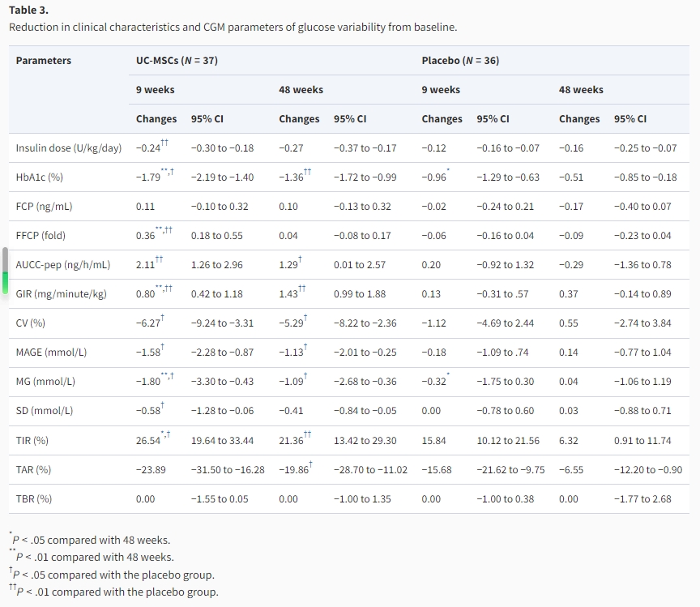Screen dimensions: 700x607
Task: Click the TIR value 26.54
Action: (148, 441)
